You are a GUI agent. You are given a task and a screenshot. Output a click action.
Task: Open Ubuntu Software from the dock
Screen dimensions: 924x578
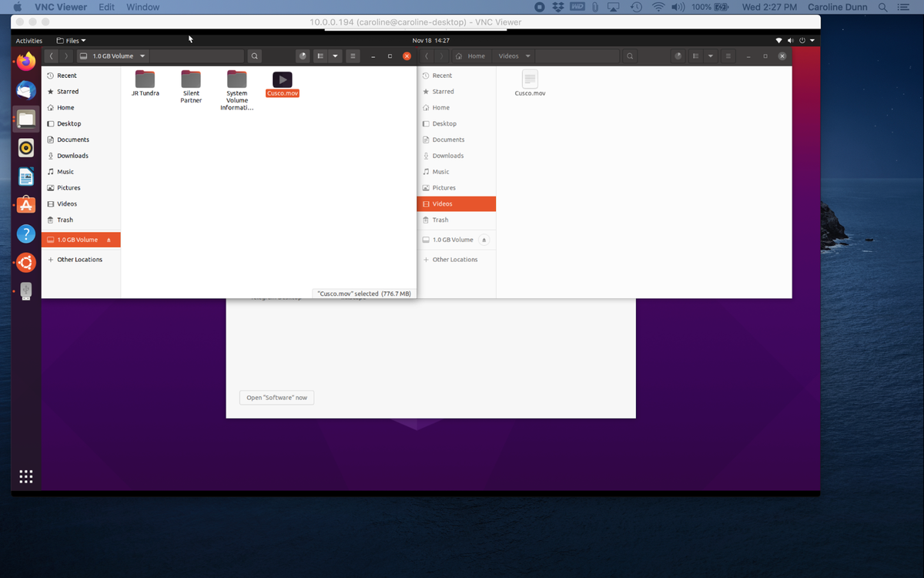click(x=25, y=205)
